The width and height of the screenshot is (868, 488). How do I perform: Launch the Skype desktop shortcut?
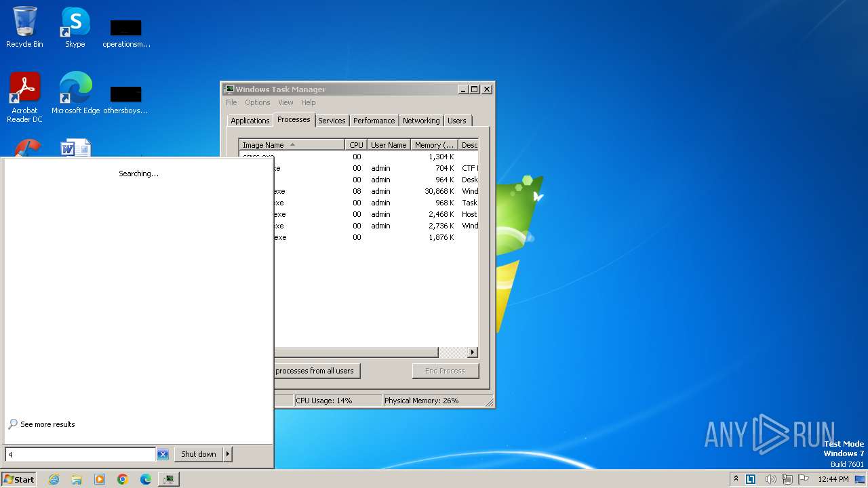[75, 27]
